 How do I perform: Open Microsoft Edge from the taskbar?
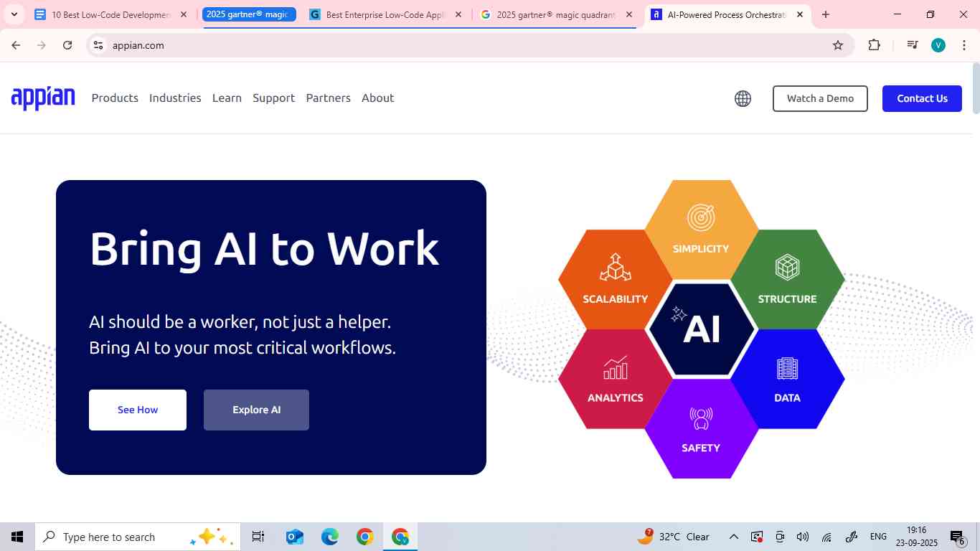(x=329, y=537)
